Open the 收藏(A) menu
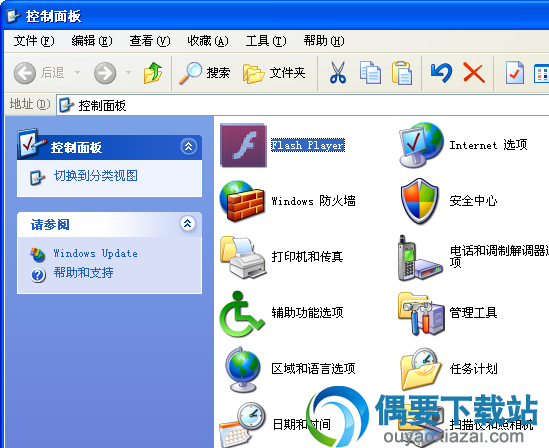The height and width of the screenshot is (448, 549). pyautogui.click(x=208, y=41)
